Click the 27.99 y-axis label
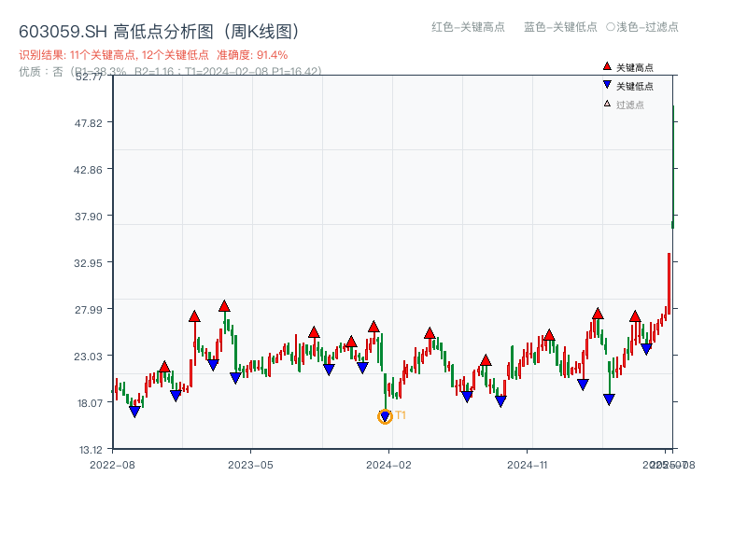Screen dimensions: 747x560 (x=88, y=310)
